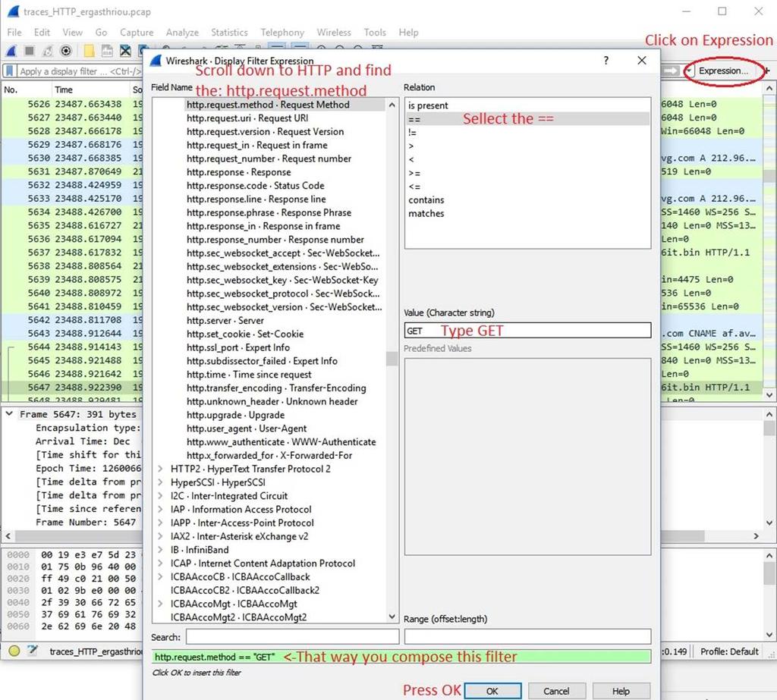Viewport: 777px width, 700px height.
Task: Click the Time column header
Action: [x=64, y=89]
